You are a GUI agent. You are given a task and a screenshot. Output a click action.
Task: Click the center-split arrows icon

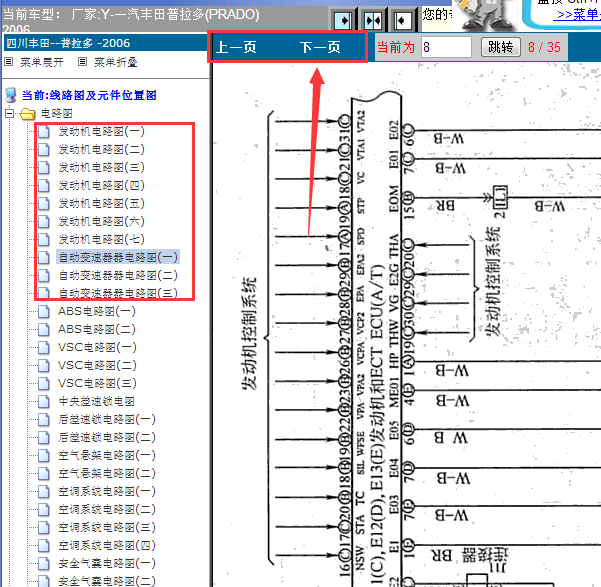[373, 20]
